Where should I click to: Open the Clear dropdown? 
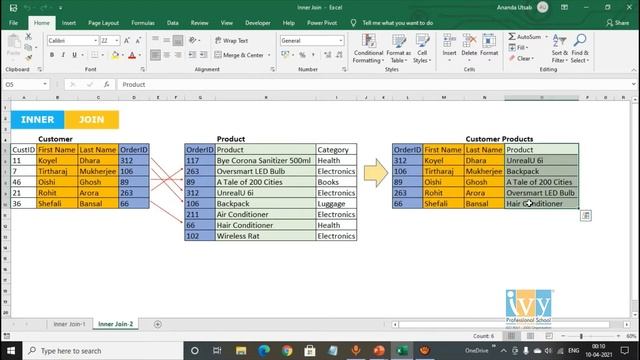[521, 58]
